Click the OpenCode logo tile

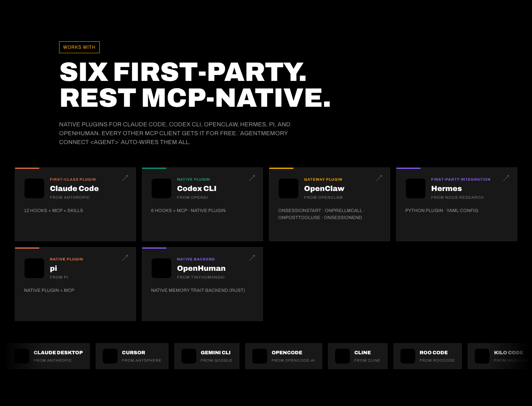click(x=260, y=356)
